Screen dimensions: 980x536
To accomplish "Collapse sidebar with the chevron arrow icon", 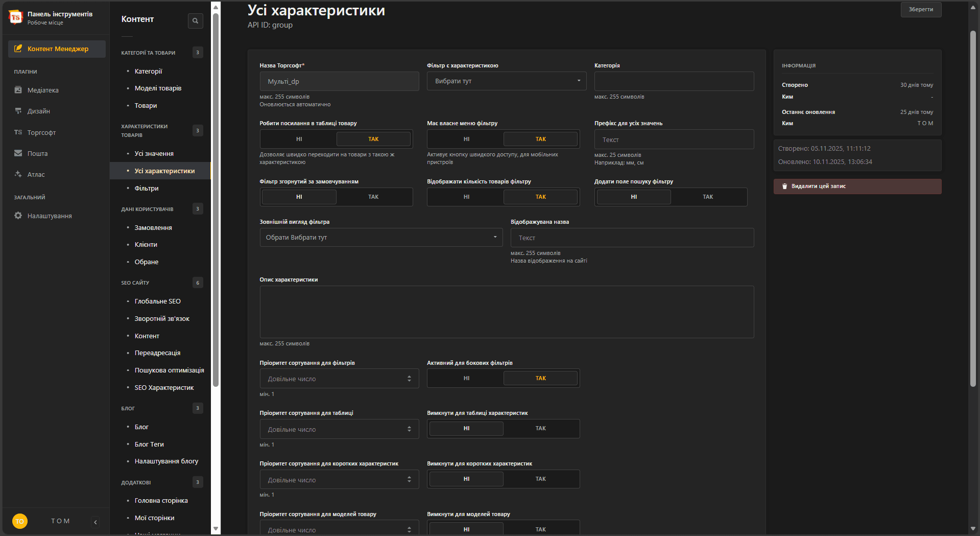I will (95, 522).
